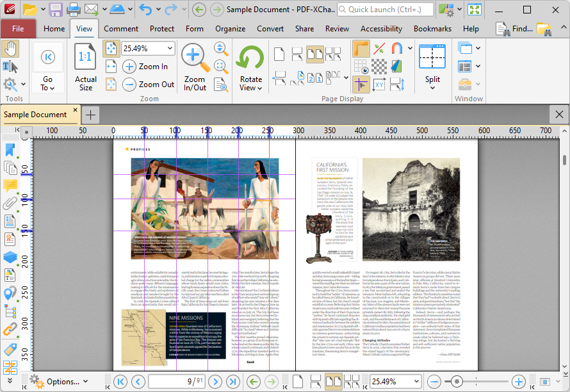570x392 pixels.
Task: Click Zoom Out in the ribbon
Action: point(149,85)
